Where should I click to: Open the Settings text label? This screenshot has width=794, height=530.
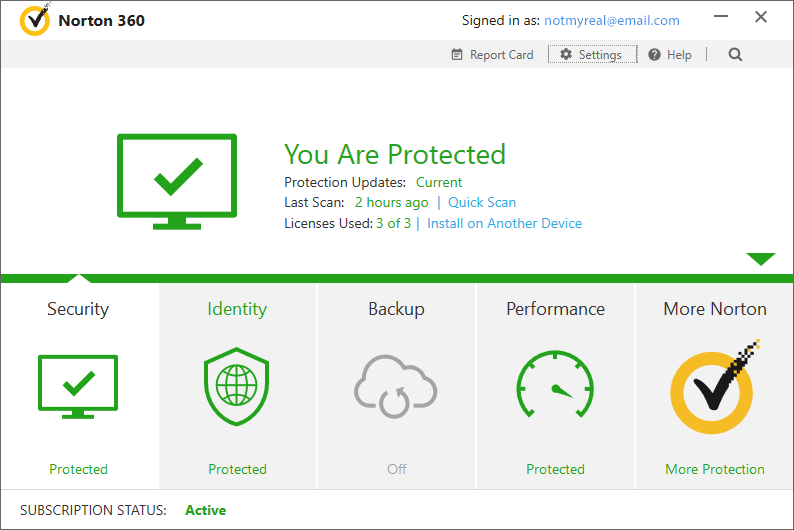coord(600,55)
